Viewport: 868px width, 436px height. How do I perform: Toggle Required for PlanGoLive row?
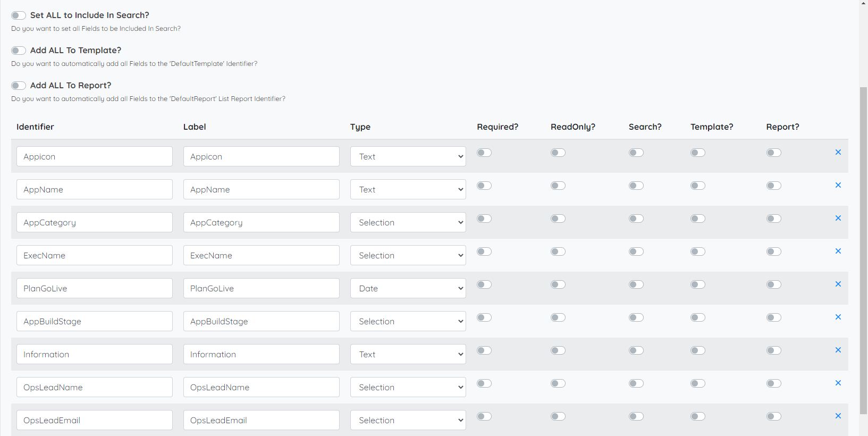tap(484, 284)
